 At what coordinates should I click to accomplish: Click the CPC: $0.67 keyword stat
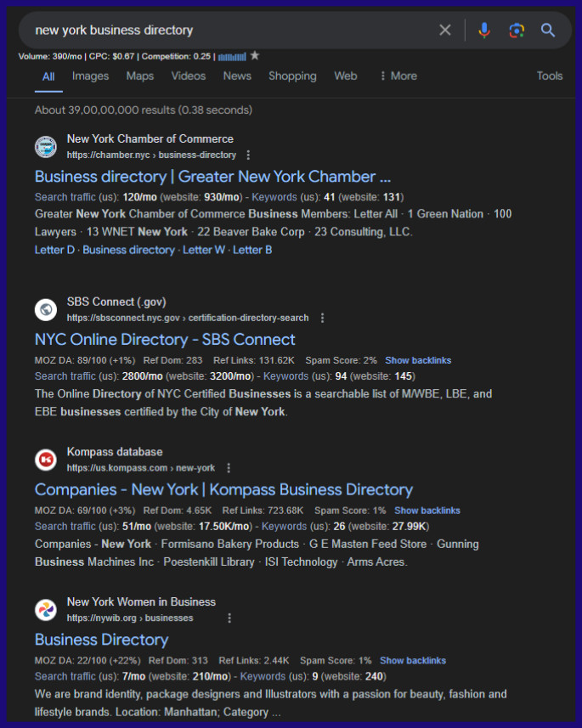click(x=111, y=56)
